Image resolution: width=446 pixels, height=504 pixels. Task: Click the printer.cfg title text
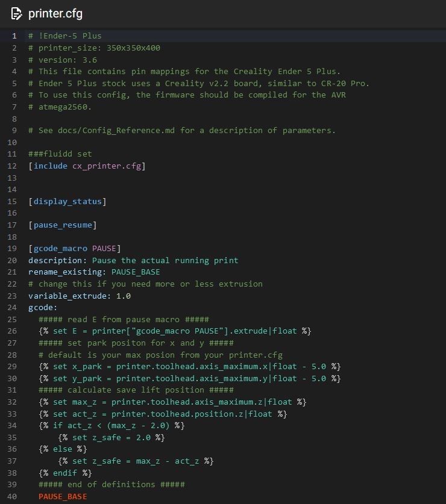(55, 14)
